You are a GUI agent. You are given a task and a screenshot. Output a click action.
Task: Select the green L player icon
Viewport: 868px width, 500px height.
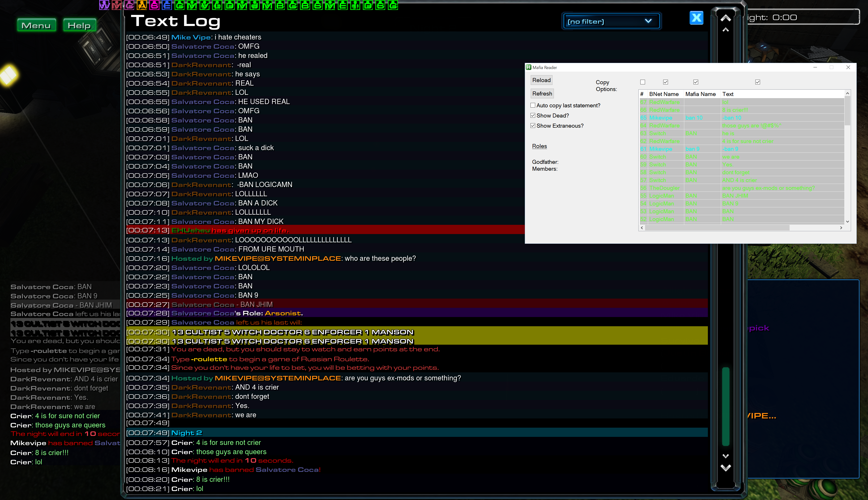[217, 5]
